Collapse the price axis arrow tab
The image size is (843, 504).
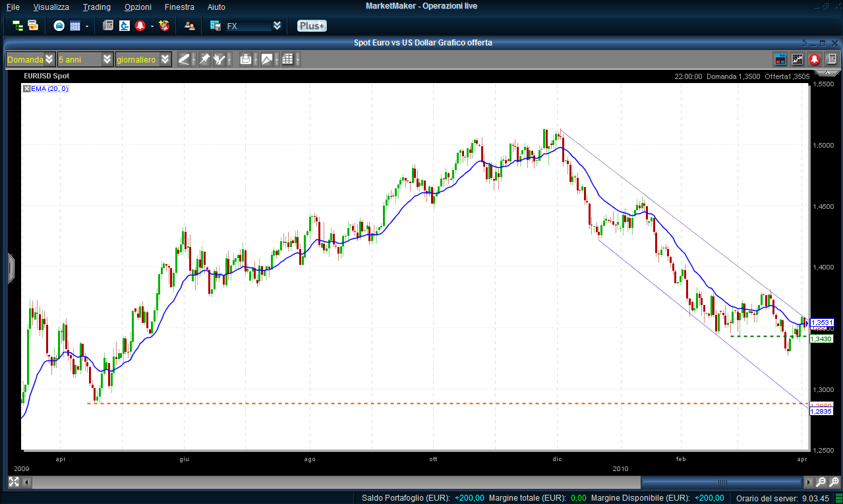click(10, 268)
